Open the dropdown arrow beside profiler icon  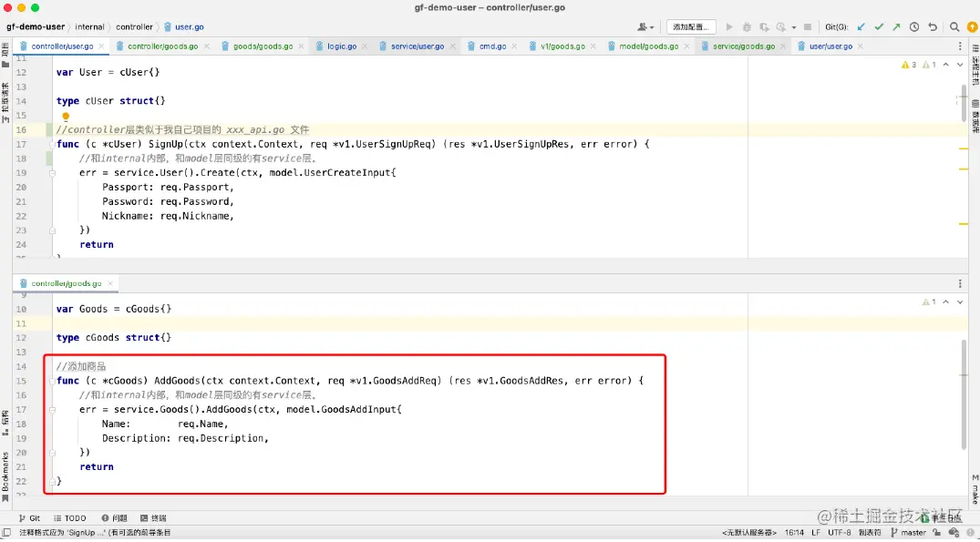point(794,27)
